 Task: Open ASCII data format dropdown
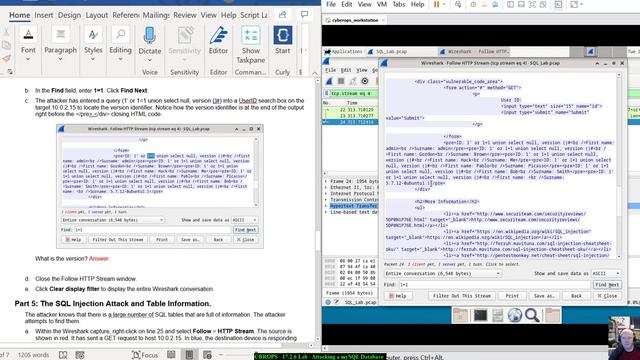click(x=606, y=273)
